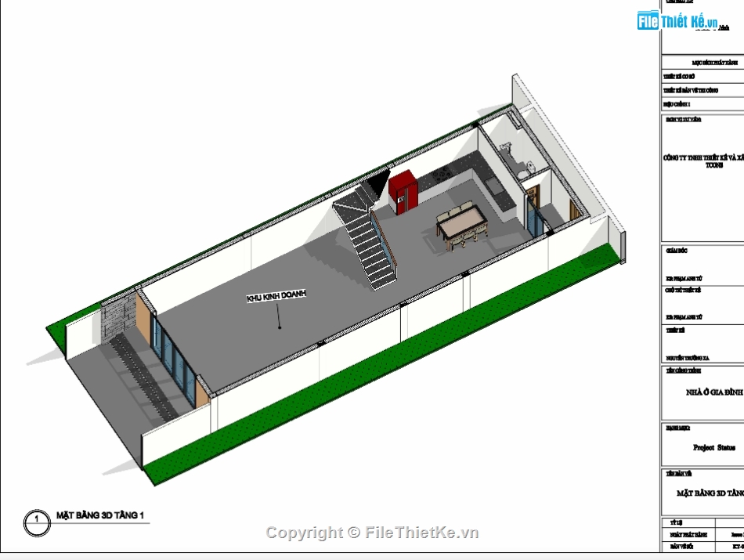Viewport: 744px width, 560px height.
Task: Select the kitchen sink on the counter
Action: (495, 185)
